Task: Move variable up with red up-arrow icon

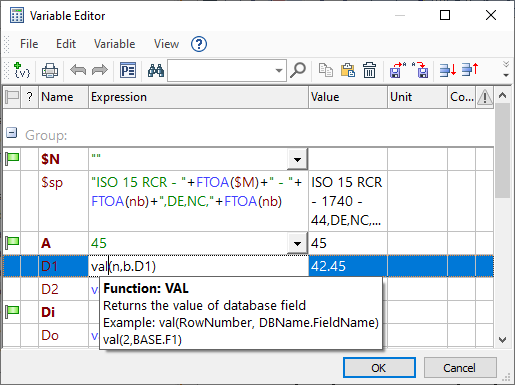Action: click(470, 70)
